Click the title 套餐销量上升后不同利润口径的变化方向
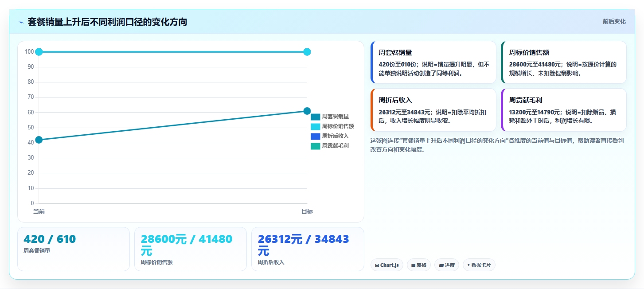The height and width of the screenshot is (289, 644). pyautogui.click(x=107, y=22)
